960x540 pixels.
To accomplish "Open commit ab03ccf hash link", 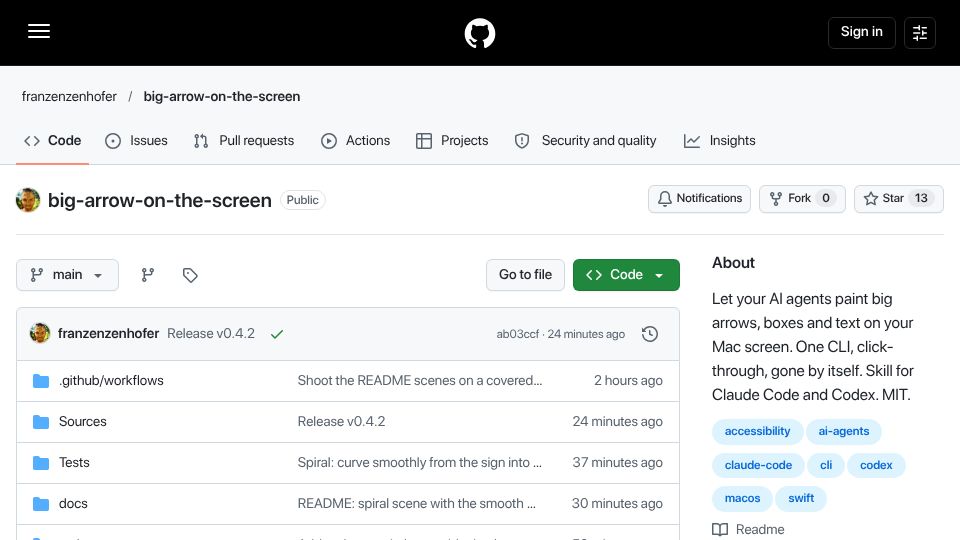I will (x=517, y=334).
